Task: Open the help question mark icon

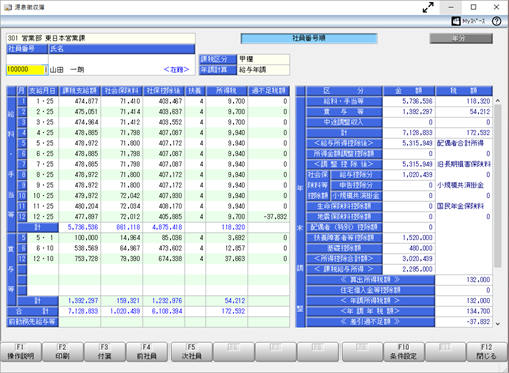Action: click(496, 21)
